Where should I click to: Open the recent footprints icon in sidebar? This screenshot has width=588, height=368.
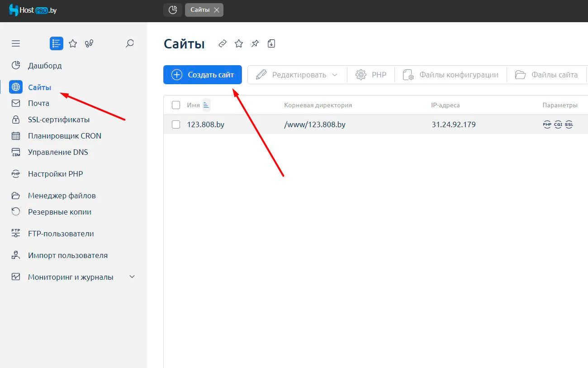[x=89, y=43]
